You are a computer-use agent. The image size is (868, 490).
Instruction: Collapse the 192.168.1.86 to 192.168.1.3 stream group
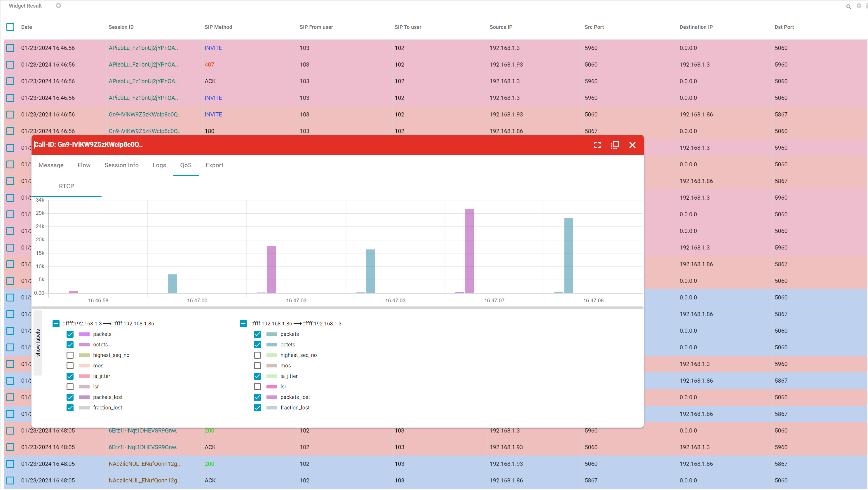point(243,324)
